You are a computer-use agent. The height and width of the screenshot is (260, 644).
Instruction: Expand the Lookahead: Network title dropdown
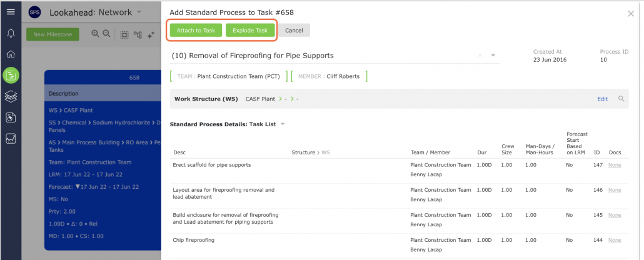point(139,12)
